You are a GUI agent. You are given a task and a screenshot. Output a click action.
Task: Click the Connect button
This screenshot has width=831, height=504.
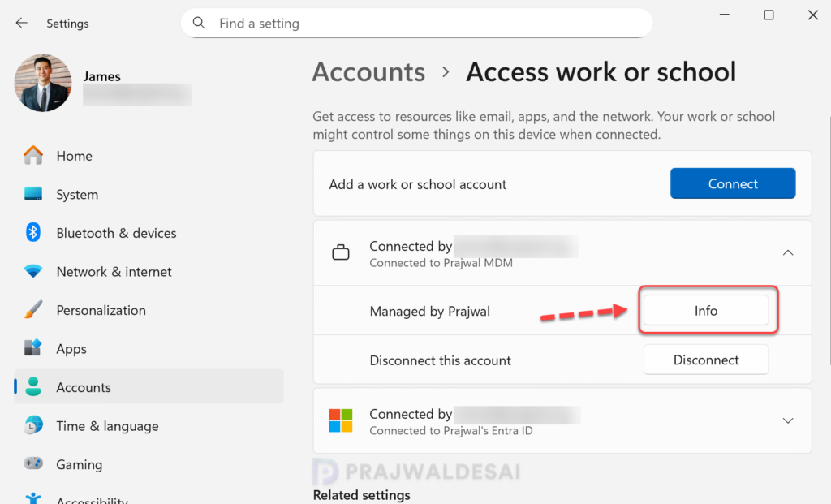733,183
